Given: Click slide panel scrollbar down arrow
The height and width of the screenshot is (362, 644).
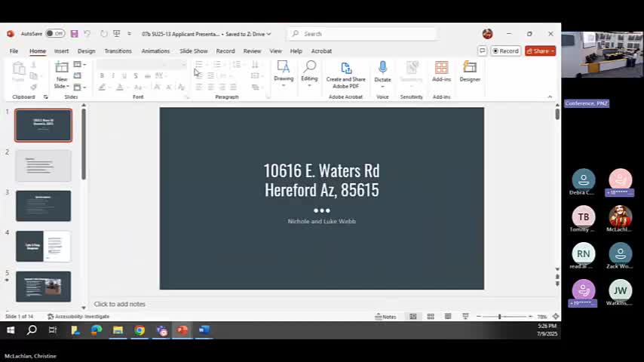Looking at the screenshot, I should coord(84,308).
